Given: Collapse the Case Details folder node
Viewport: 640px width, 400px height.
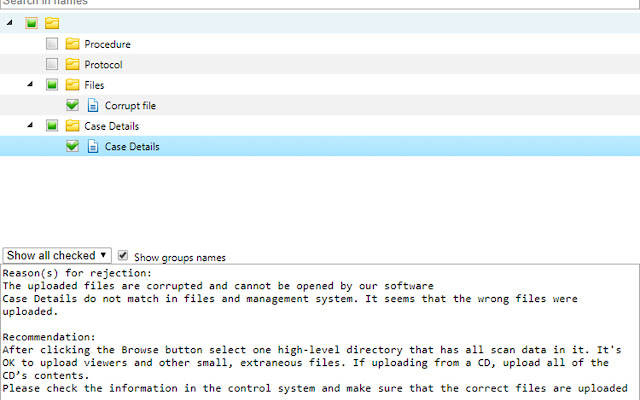Looking at the screenshot, I should 31,126.
